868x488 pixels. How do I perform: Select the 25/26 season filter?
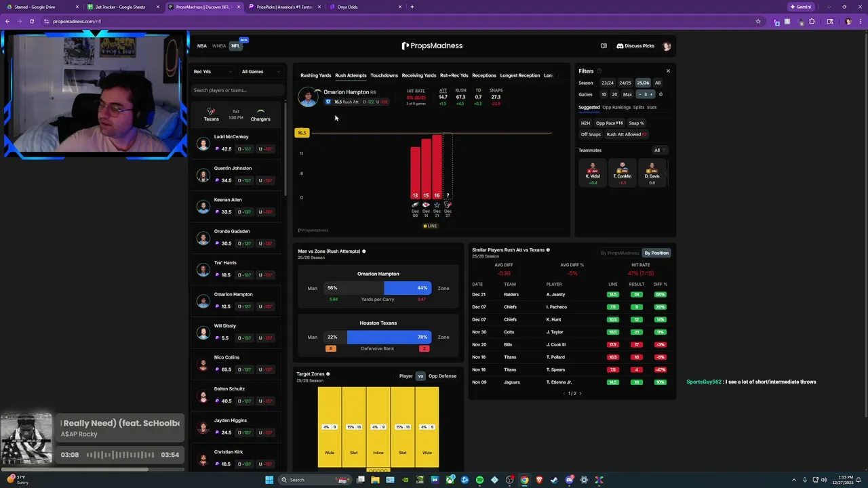coord(643,83)
